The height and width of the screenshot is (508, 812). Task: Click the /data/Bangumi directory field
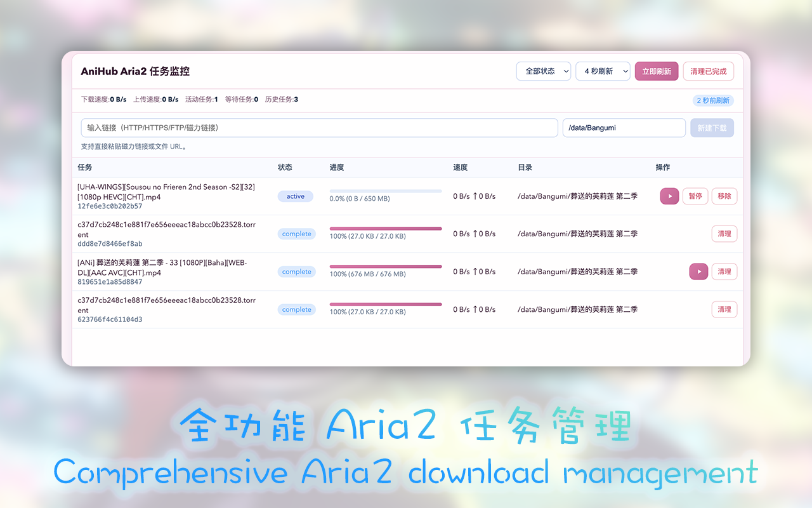click(624, 128)
